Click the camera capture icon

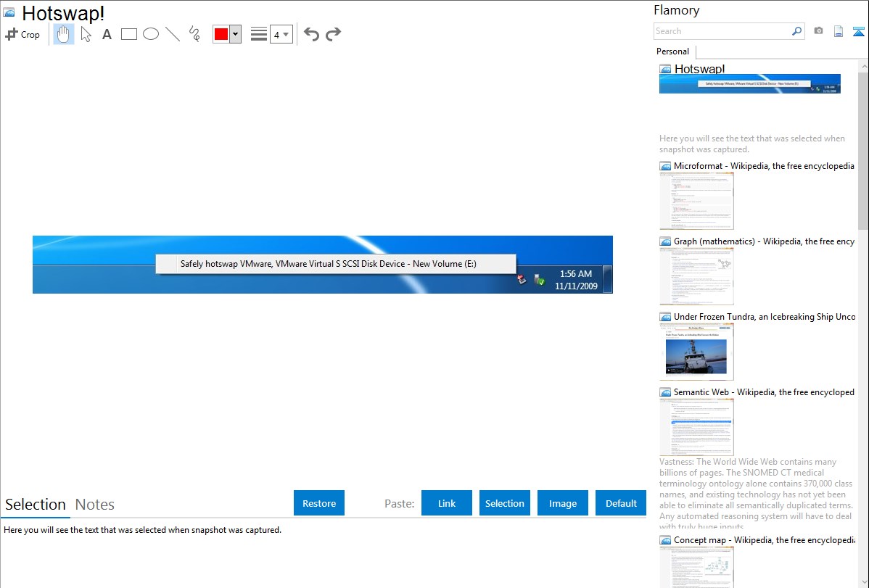[818, 31]
